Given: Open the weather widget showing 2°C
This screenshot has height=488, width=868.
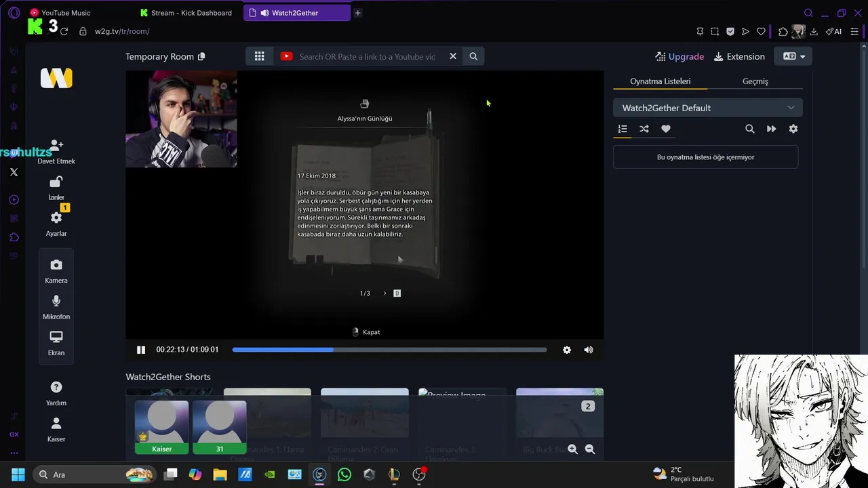Looking at the screenshot, I should pos(684,474).
